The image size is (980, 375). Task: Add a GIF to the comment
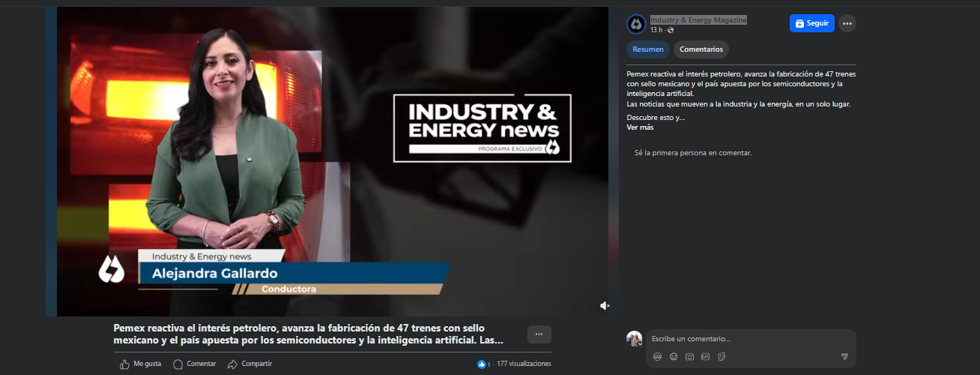[705, 357]
